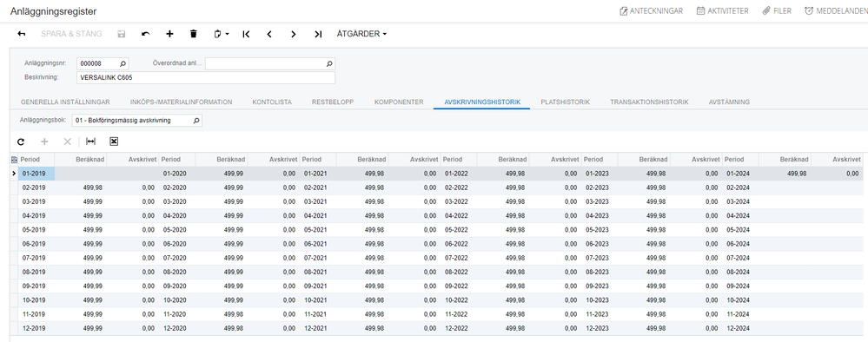The width and height of the screenshot is (868, 342).
Task: Click period cell 11-2020
Action: click(x=177, y=314)
